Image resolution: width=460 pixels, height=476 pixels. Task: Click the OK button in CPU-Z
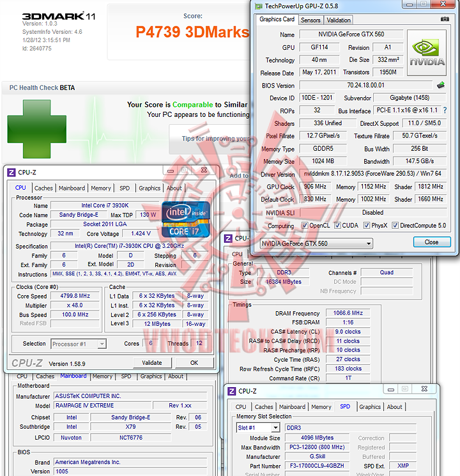click(194, 363)
